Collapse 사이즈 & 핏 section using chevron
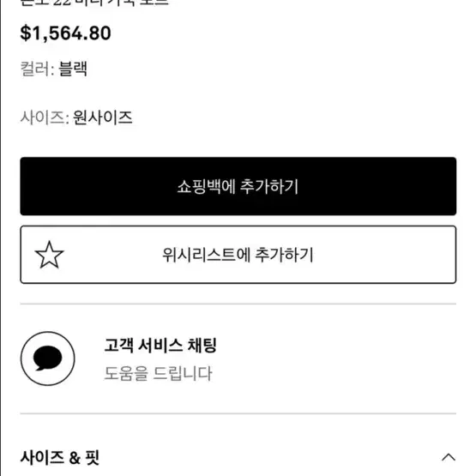This screenshot has width=476, height=476. coord(449,457)
